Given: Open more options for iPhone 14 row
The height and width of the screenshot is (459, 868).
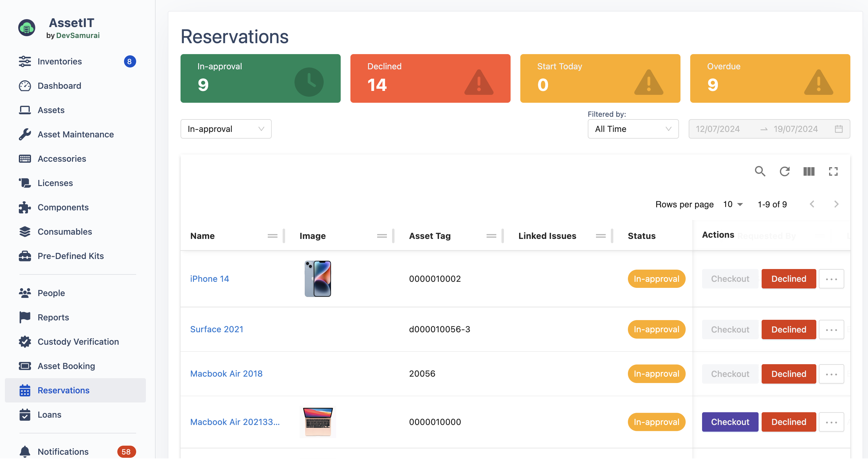Looking at the screenshot, I should tap(831, 279).
